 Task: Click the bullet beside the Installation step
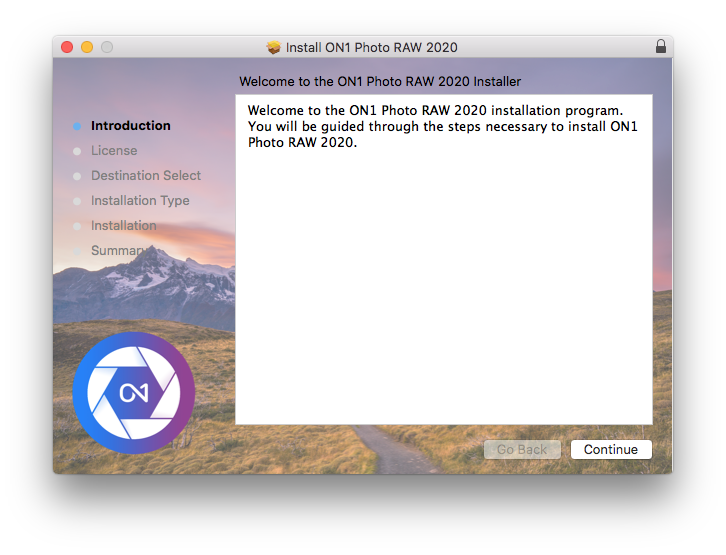tap(77, 226)
